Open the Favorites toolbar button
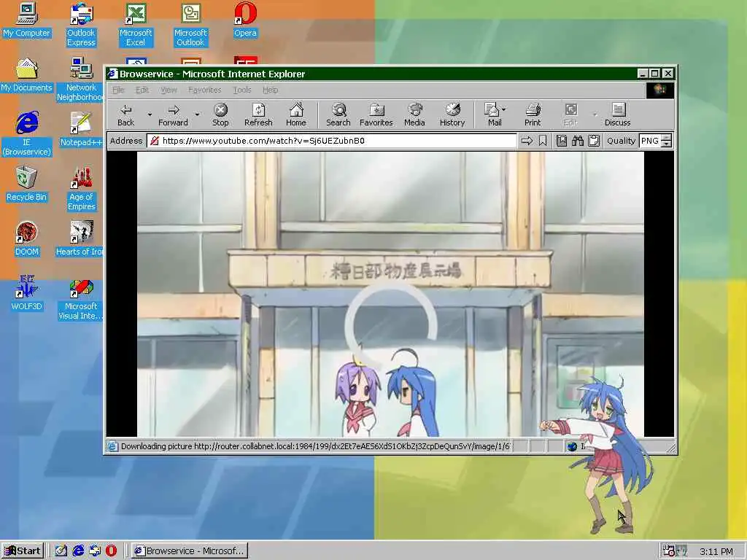 tap(376, 114)
